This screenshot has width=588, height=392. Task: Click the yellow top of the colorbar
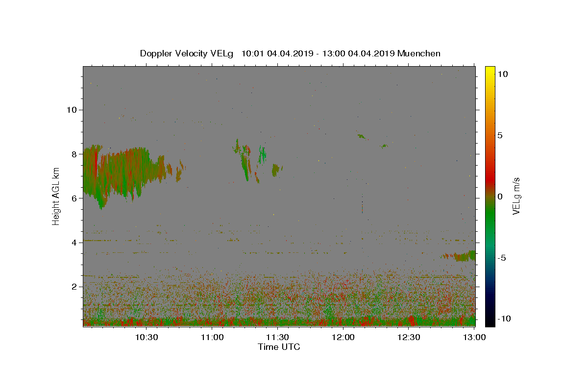490,70
